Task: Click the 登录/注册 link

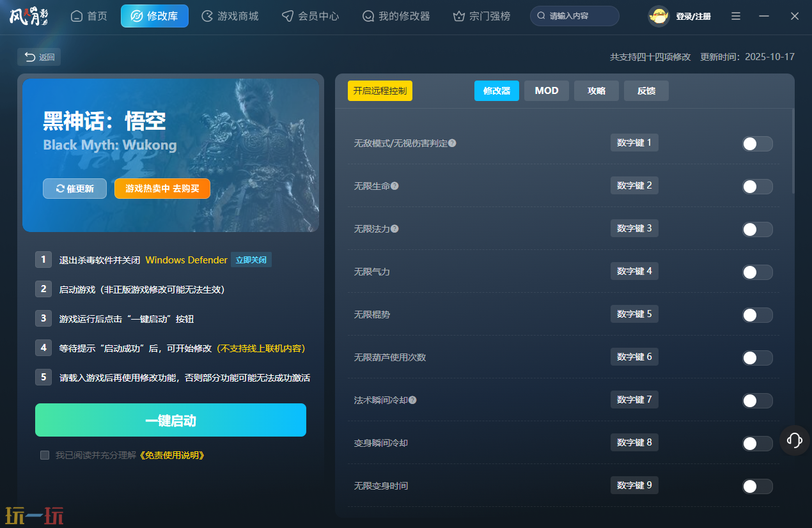Action: 693,16
